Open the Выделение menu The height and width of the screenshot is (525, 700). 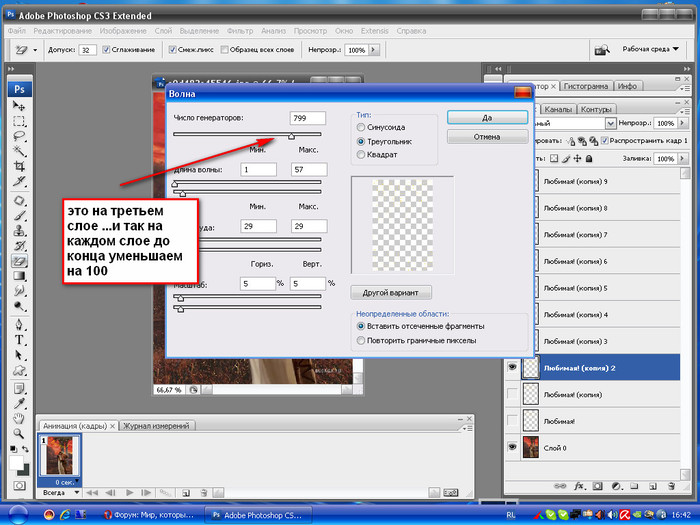click(x=199, y=31)
